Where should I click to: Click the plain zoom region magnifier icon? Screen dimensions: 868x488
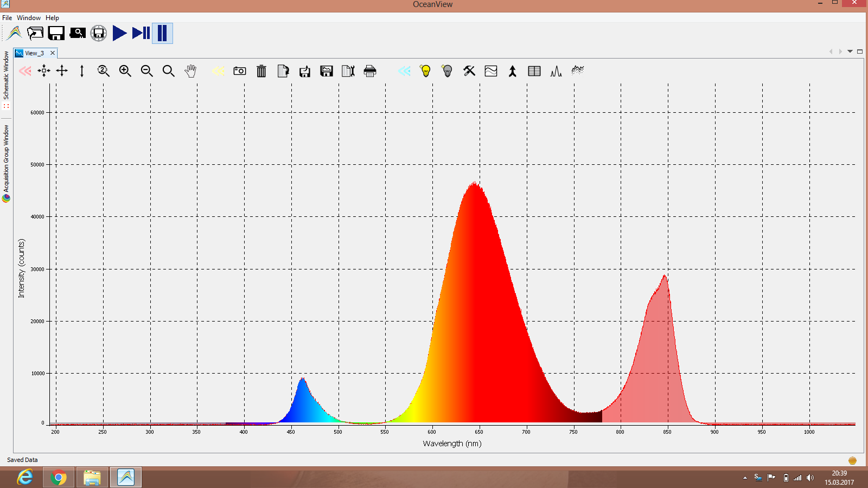coord(169,71)
